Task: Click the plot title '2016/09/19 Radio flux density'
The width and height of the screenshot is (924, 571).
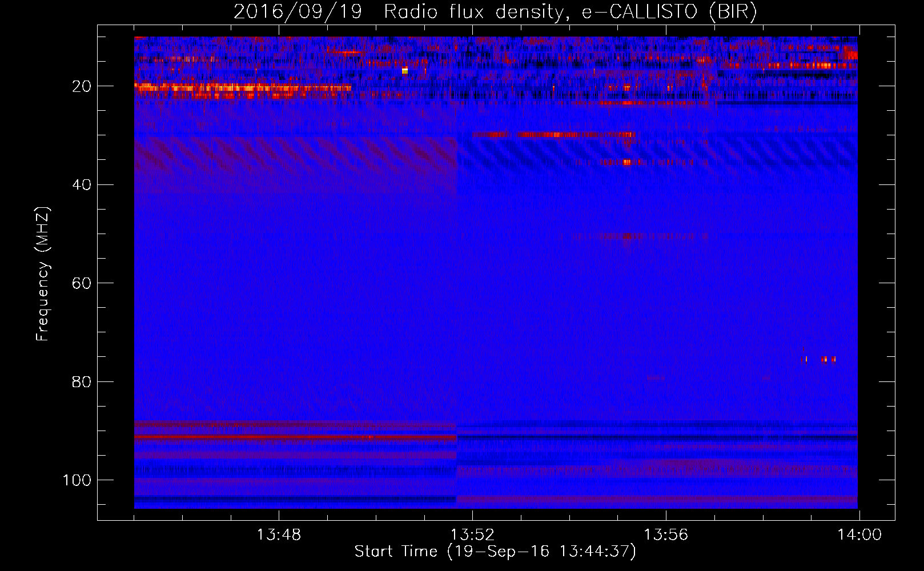Action: point(399,12)
